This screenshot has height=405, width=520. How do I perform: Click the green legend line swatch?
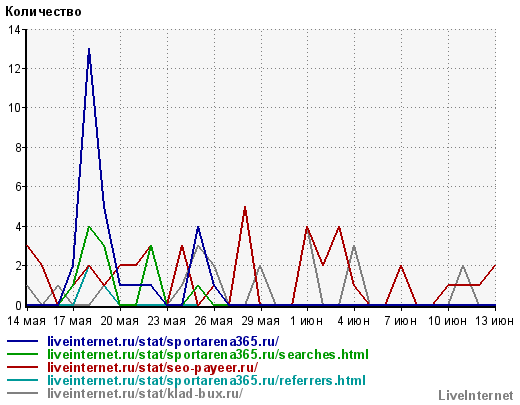click(22, 354)
